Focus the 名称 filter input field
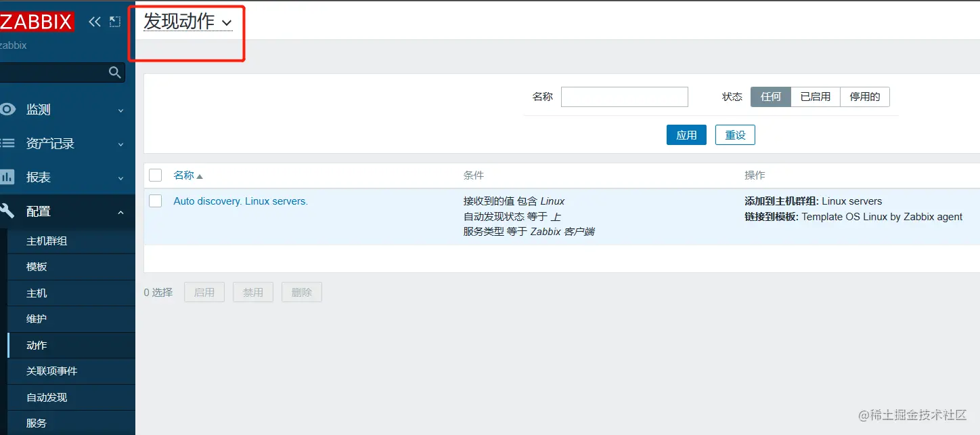 pos(625,97)
